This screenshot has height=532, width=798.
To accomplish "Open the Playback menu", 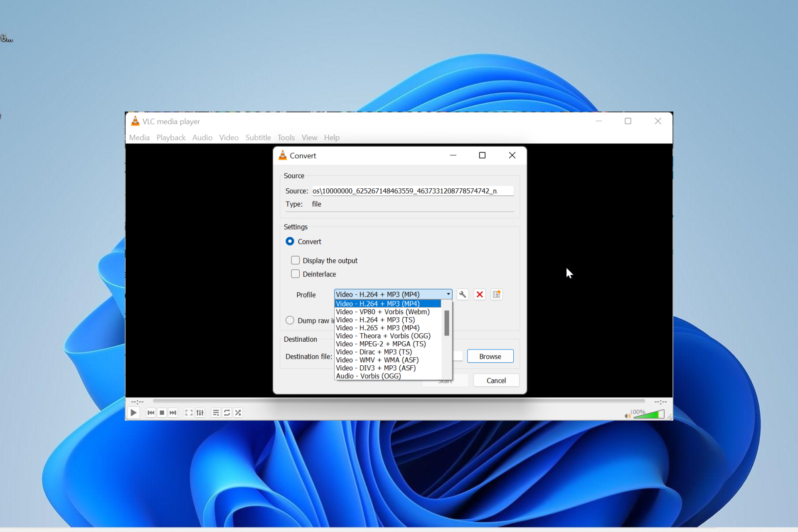I will coord(171,138).
